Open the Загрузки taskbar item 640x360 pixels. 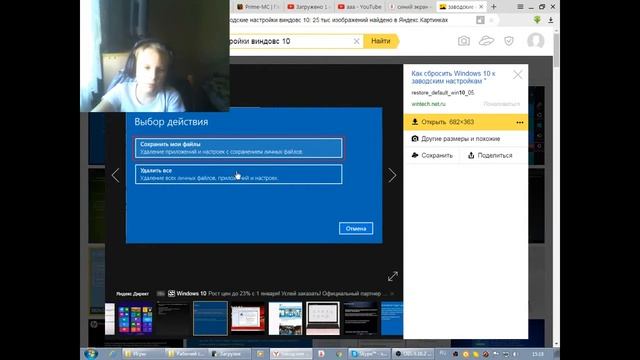click(229, 354)
